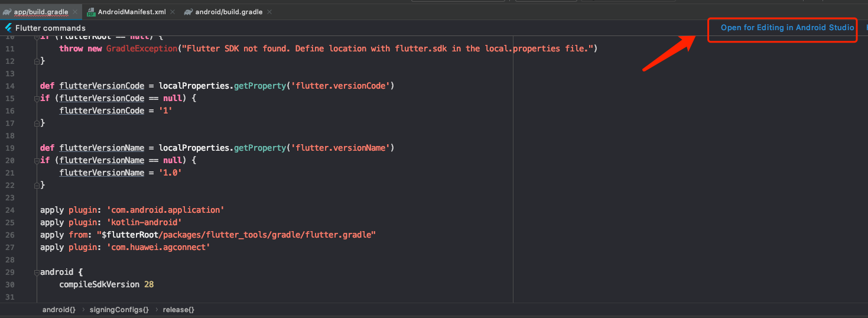Click line number 13 in the gutter
The width and height of the screenshot is (868, 318).
(x=10, y=73)
